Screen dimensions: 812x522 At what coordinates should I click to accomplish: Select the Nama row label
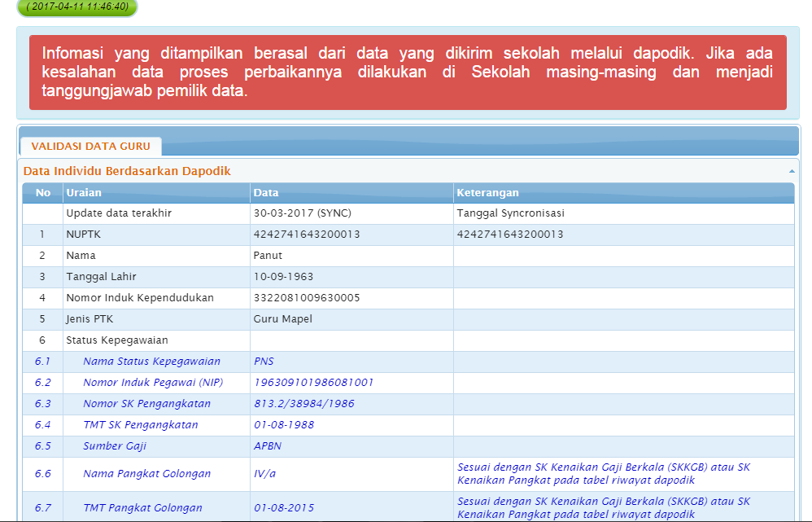pos(81,256)
